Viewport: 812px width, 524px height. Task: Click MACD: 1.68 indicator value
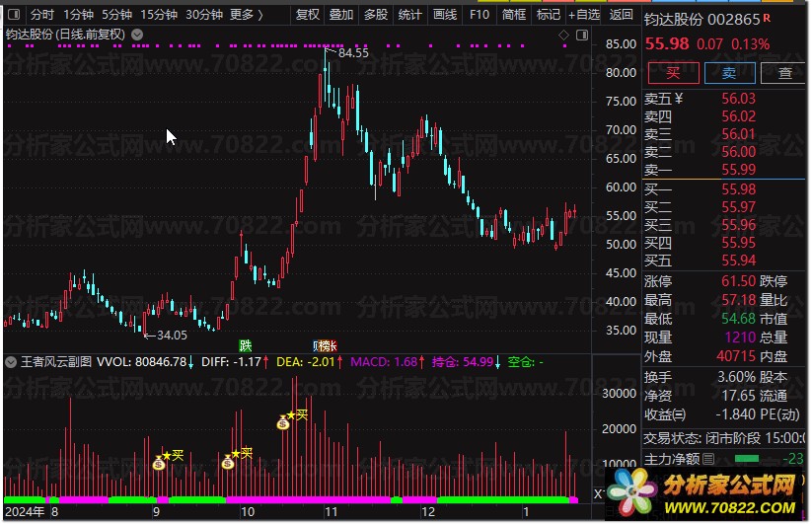pyautogui.click(x=388, y=362)
